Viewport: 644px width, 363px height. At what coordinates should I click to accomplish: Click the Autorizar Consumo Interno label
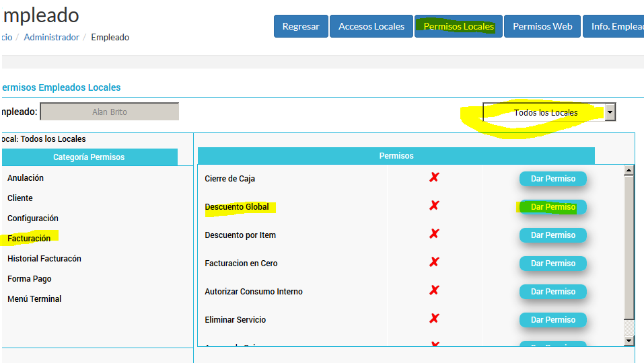pyautogui.click(x=254, y=292)
